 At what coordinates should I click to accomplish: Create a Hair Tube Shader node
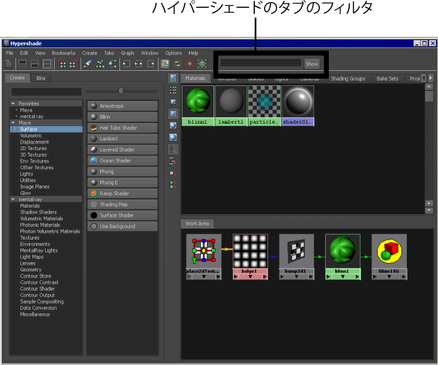pyautogui.click(x=122, y=128)
